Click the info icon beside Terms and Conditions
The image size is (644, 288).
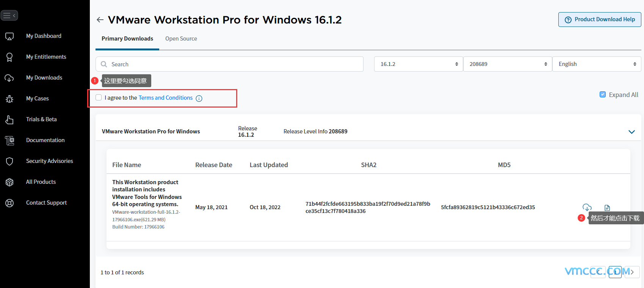tap(199, 99)
